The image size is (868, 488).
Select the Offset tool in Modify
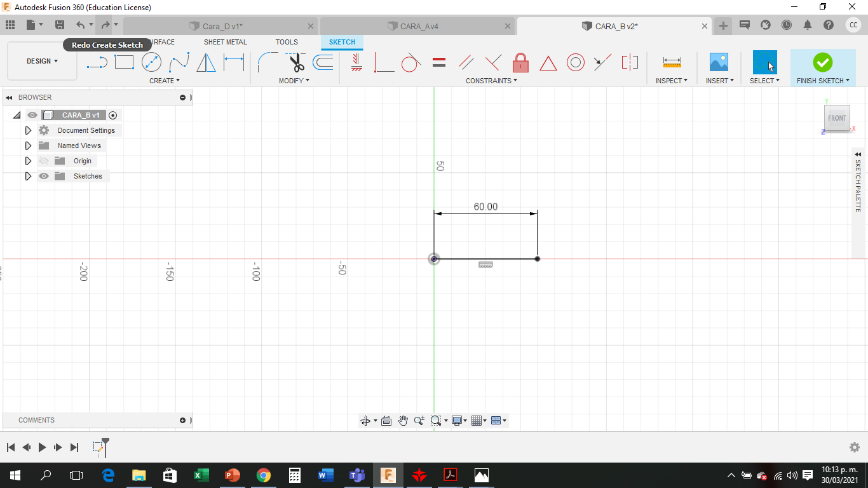point(323,62)
